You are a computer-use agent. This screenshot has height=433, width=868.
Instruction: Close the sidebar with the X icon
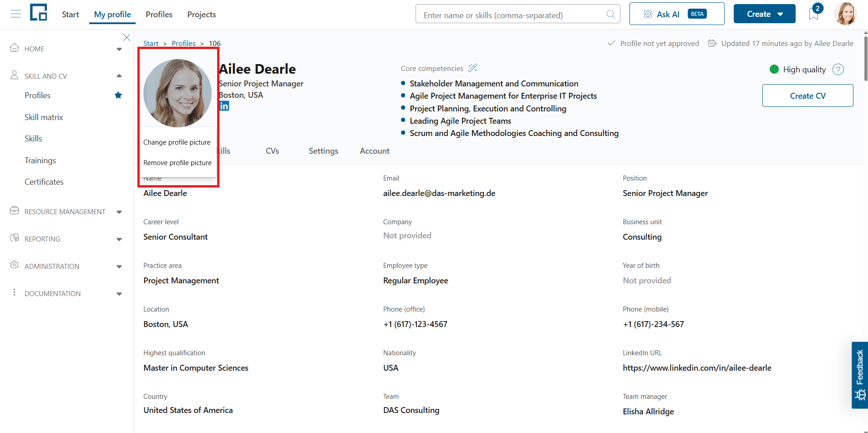pyautogui.click(x=127, y=37)
